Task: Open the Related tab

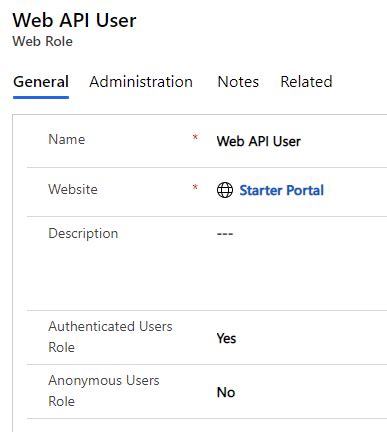Action: [x=306, y=82]
